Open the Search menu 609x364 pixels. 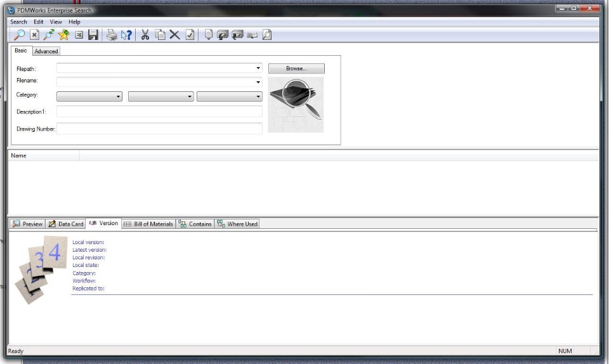pyautogui.click(x=18, y=22)
